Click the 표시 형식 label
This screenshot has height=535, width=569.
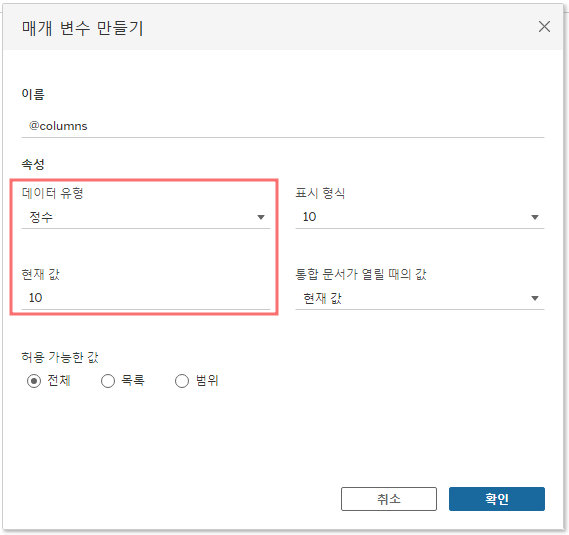[320, 193]
